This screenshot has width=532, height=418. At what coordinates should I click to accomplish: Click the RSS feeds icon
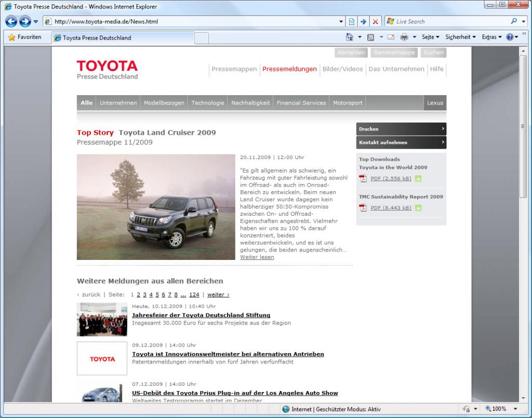pyautogui.click(x=370, y=37)
